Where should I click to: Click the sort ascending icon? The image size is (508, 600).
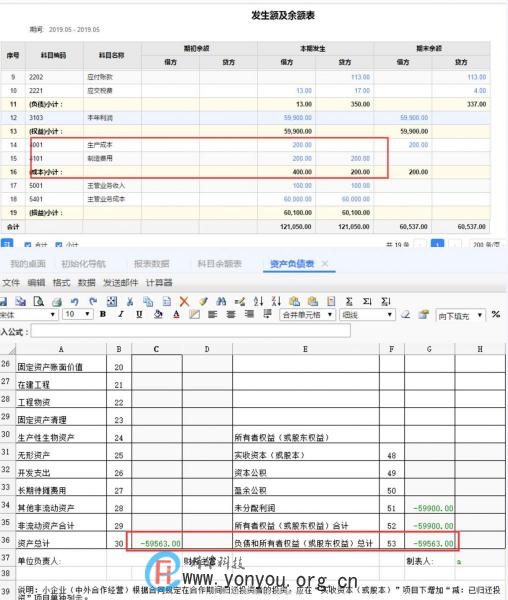pyautogui.click(x=258, y=302)
